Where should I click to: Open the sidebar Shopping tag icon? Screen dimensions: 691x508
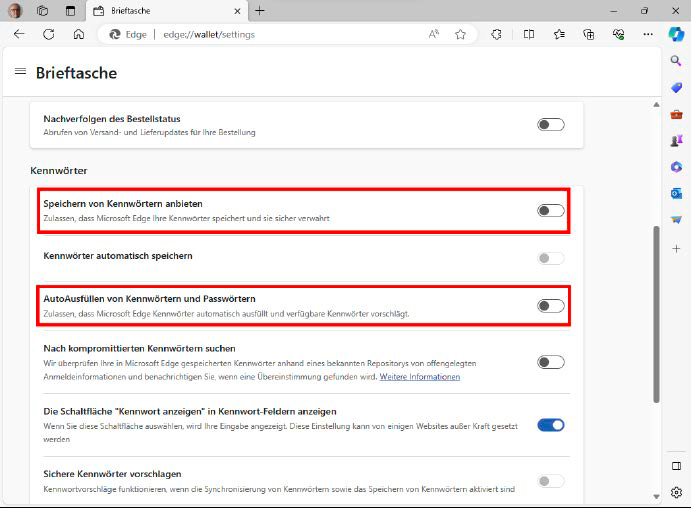coord(676,87)
